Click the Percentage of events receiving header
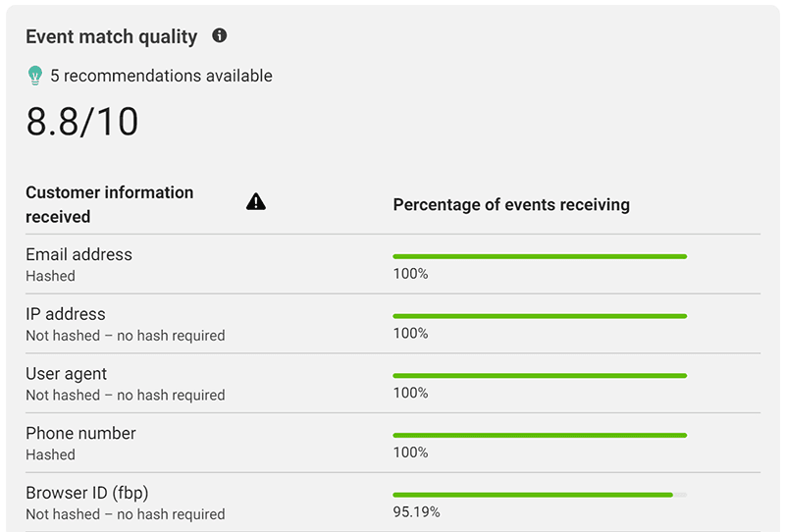Viewport: 785px width, 532px height. coord(511,205)
